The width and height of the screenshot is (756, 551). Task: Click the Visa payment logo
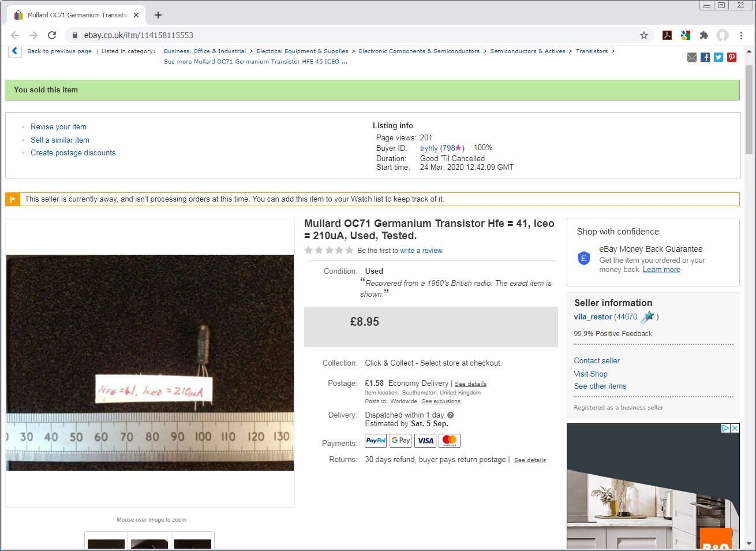tap(425, 441)
